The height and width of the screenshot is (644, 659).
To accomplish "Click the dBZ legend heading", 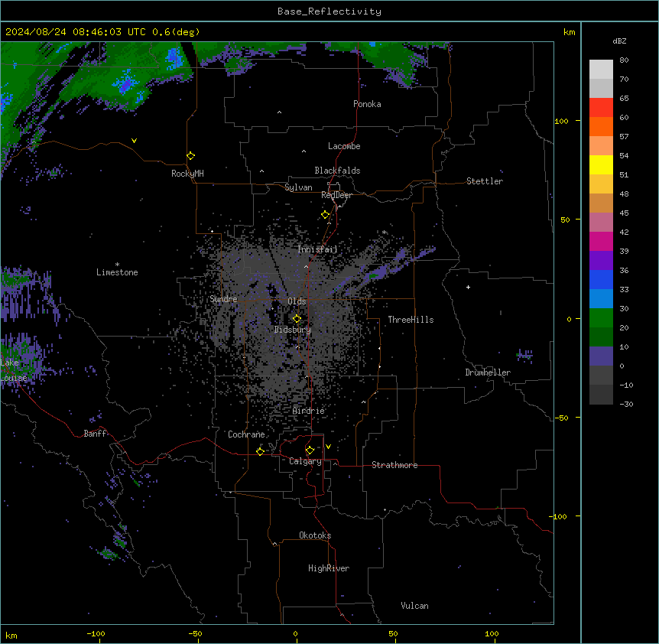I will [x=619, y=41].
